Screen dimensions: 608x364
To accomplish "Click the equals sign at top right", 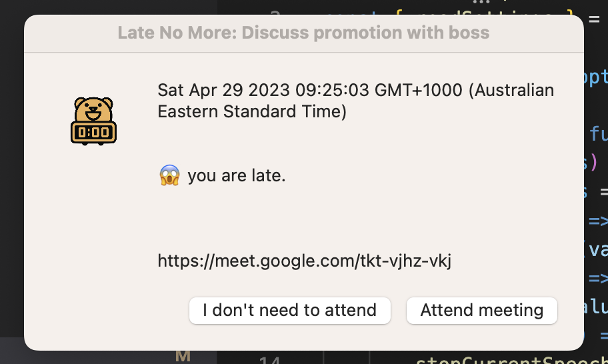I will click(x=594, y=19).
